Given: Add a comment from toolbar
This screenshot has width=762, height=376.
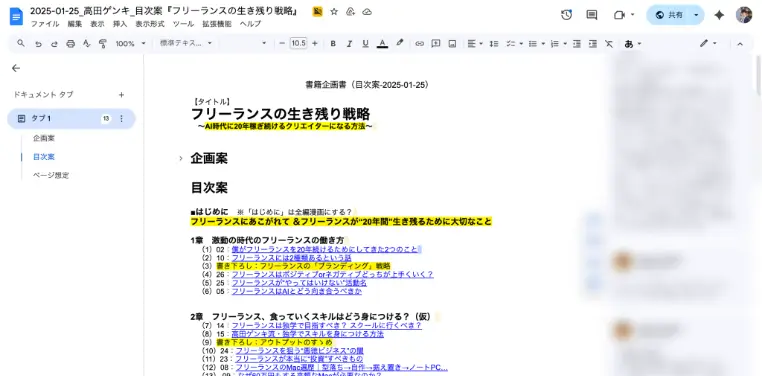Looking at the screenshot, I should click(436, 44).
